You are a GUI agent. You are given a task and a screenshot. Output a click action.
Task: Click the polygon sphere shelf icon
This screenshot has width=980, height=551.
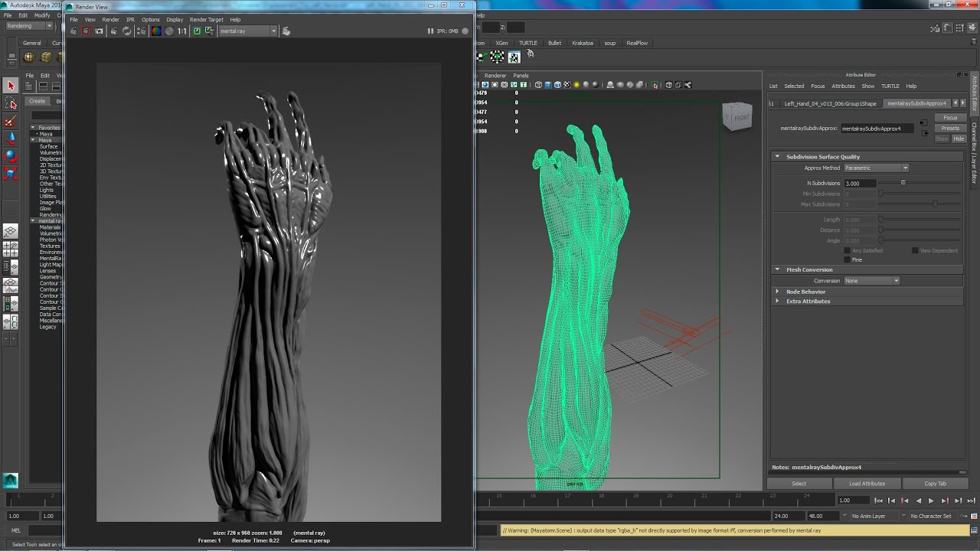tap(29, 57)
